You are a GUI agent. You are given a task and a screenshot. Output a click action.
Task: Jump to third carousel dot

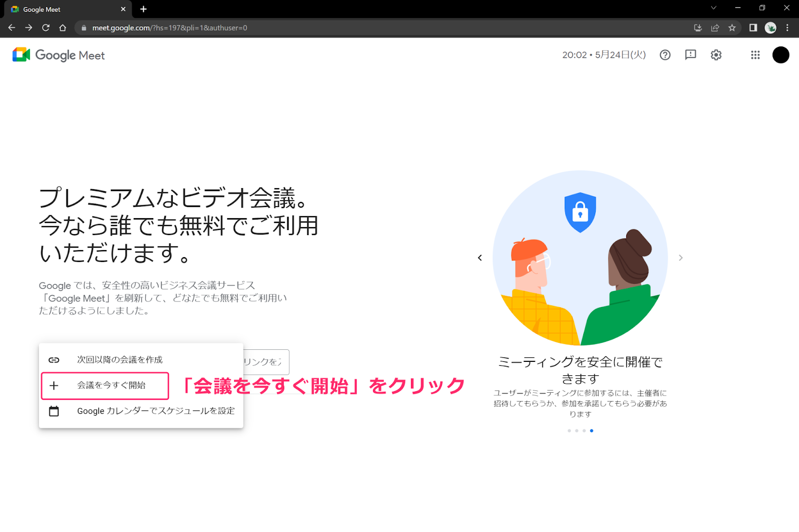click(x=584, y=431)
